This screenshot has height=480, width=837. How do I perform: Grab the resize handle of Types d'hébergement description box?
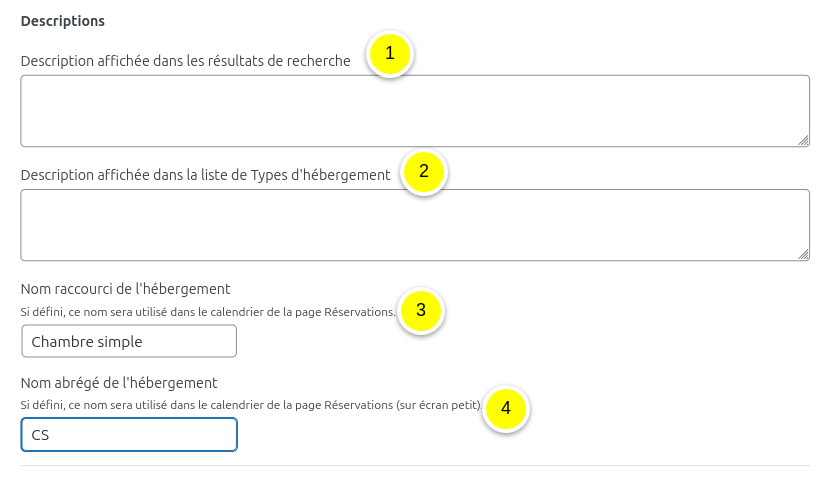[x=803, y=255]
